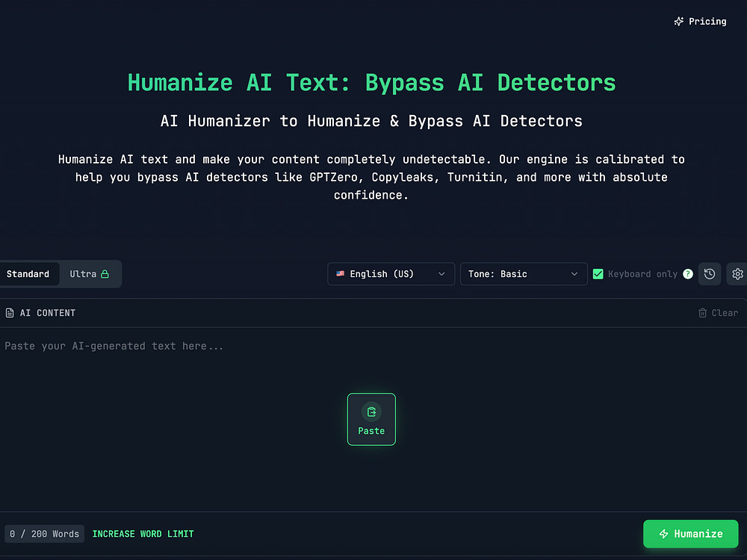Open the history clock icon
Screen dimensions: 747x560
[710, 274]
